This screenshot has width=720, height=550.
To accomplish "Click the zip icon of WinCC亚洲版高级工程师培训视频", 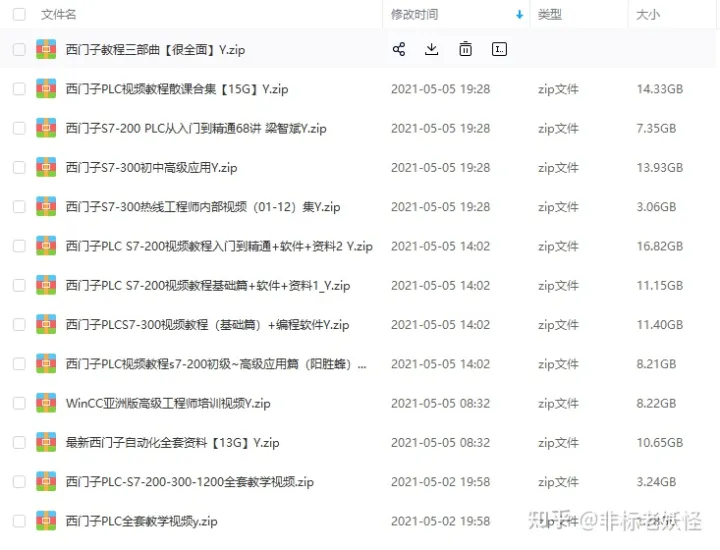I will (46, 403).
